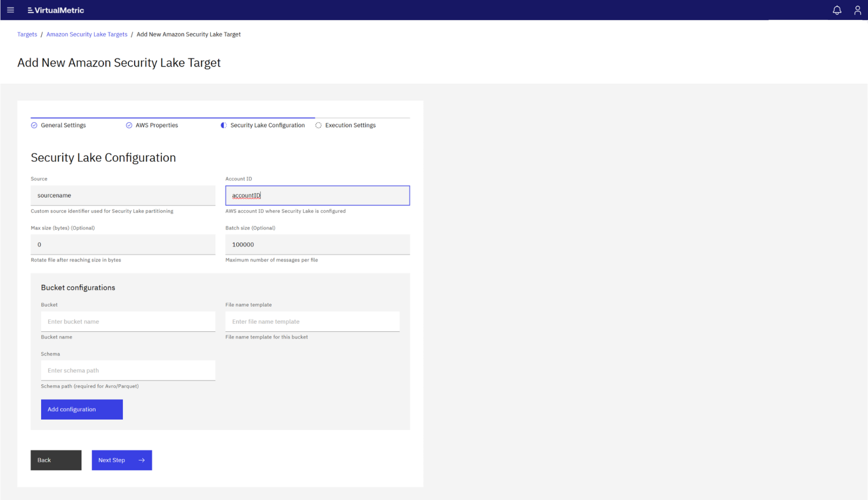Open the notifications bell
The image size is (868, 500).
tap(837, 10)
